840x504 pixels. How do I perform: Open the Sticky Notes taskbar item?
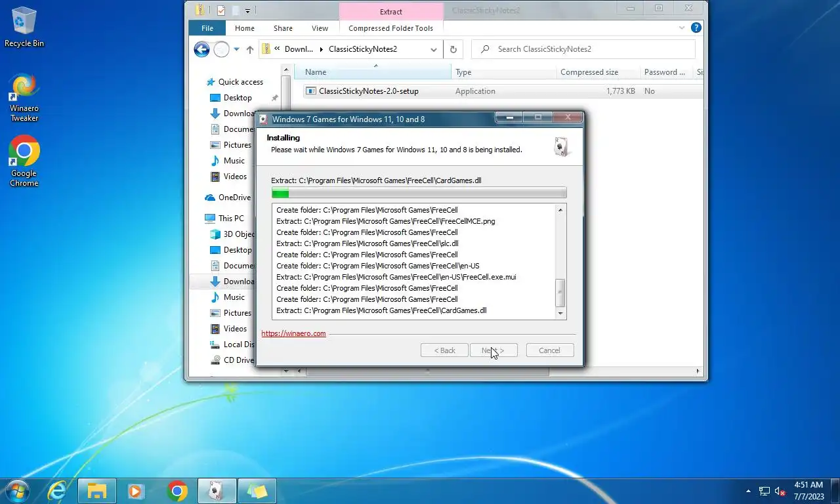257,491
